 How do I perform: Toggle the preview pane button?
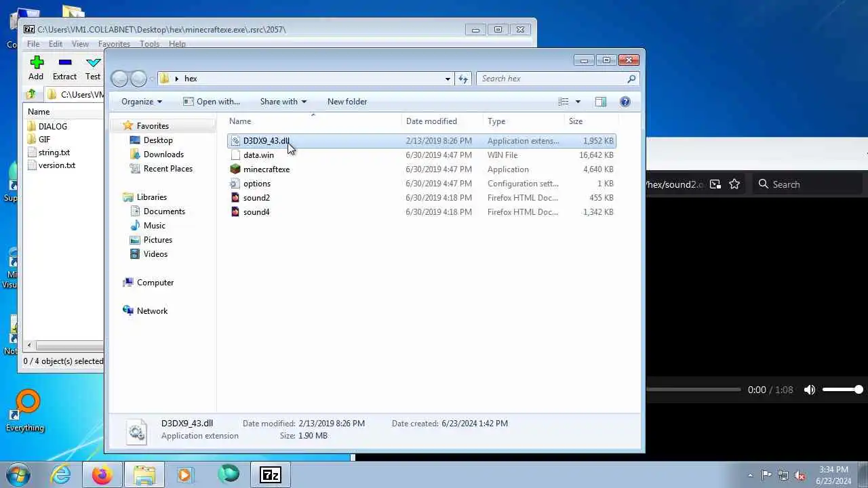[x=601, y=102]
